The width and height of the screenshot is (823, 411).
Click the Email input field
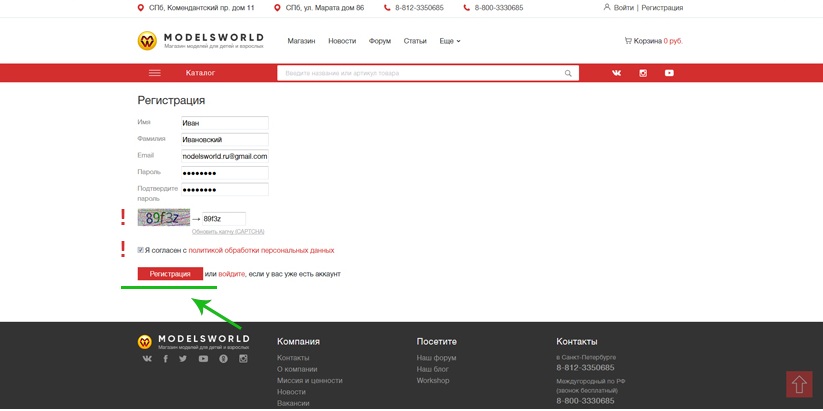click(x=224, y=156)
